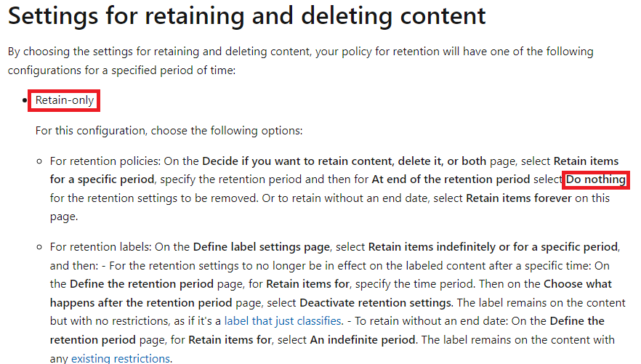Click the 'By choosing the settings' intro sentence

[x=300, y=61]
